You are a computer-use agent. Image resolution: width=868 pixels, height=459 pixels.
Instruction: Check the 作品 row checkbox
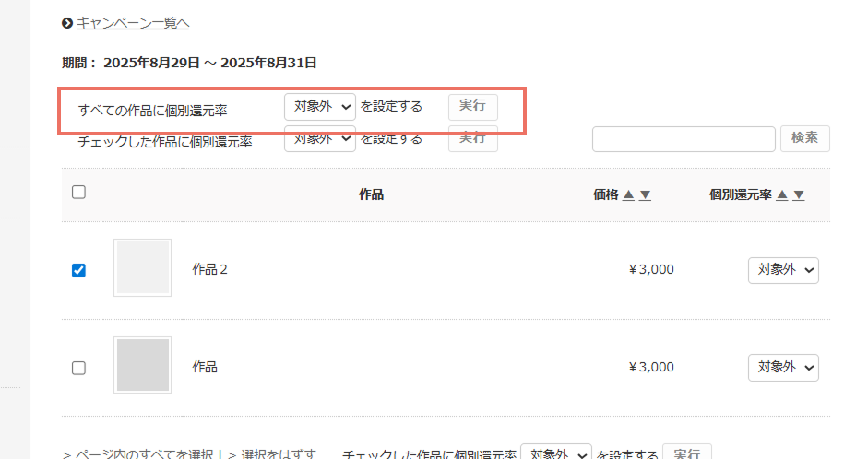[78, 368]
